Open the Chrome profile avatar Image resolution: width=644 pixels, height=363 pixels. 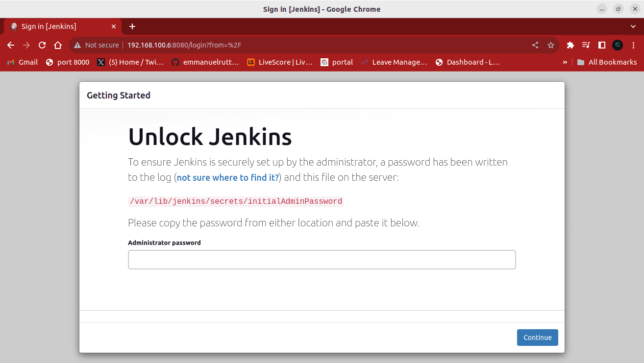[x=618, y=45]
